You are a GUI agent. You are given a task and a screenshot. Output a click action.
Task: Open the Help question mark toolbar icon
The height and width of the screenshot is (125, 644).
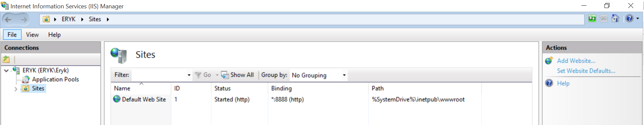click(630, 19)
